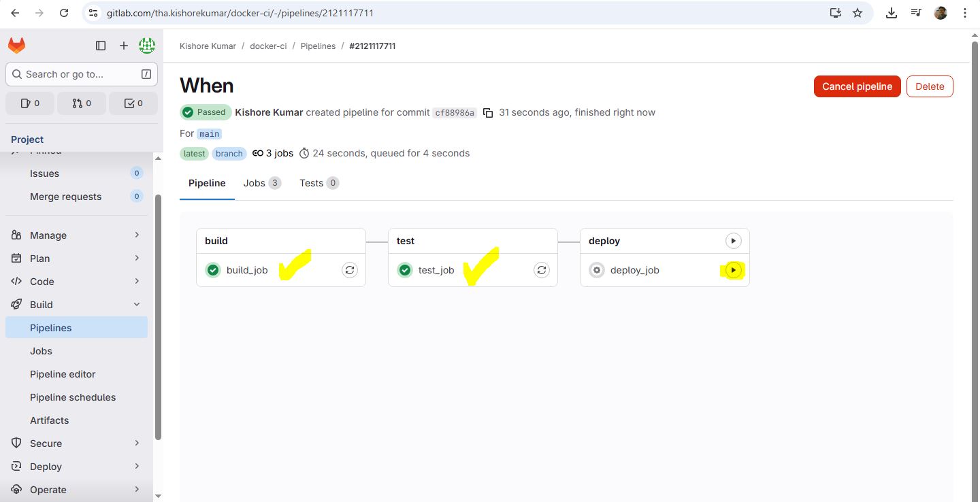Screen dimensions: 980x502
Task: Switch to the Jobs tab
Action: [262, 183]
